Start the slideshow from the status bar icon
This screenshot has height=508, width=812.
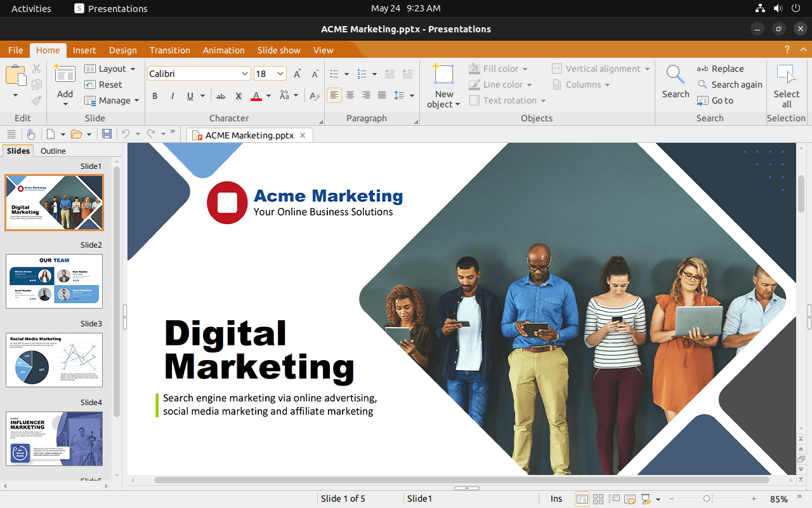pos(647,498)
